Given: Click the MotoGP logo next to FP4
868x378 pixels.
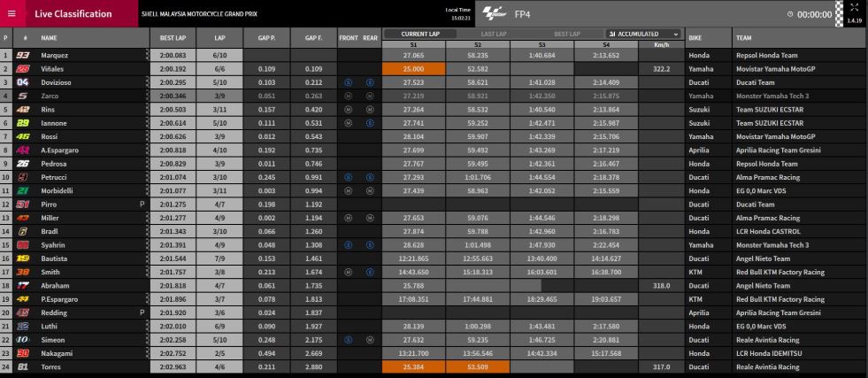Looking at the screenshot, I should pyautogui.click(x=495, y=14).
